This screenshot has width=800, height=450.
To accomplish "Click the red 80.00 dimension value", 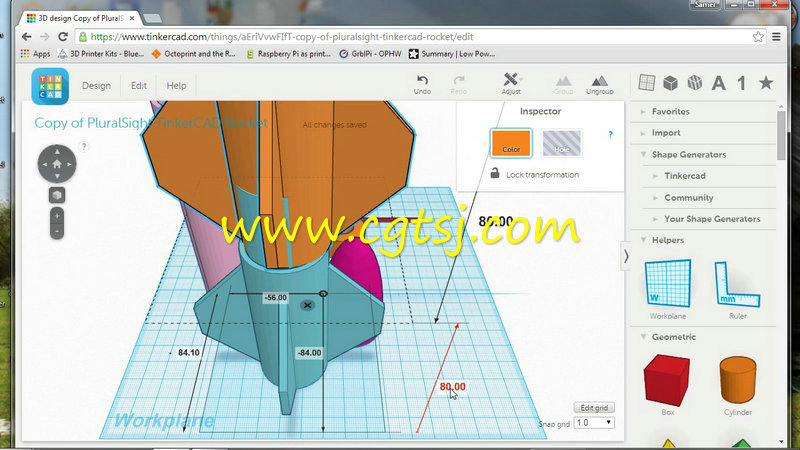I will 452,387.
